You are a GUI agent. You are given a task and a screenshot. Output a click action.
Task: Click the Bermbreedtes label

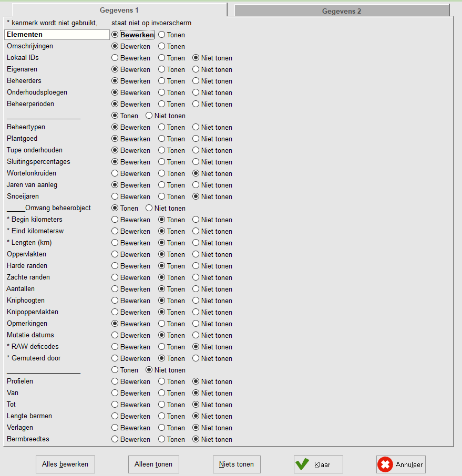coord(28,439)
